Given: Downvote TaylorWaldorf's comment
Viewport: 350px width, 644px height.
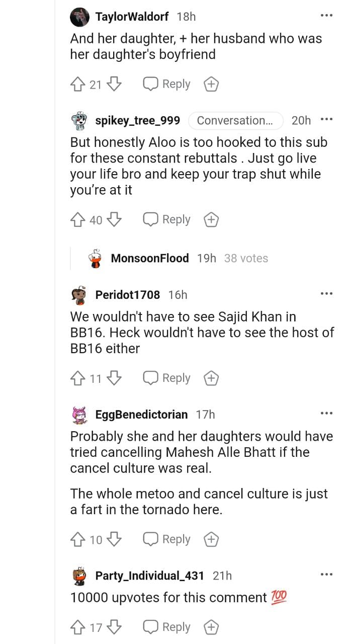Looking at the screenshot, I should coord(115,84).
